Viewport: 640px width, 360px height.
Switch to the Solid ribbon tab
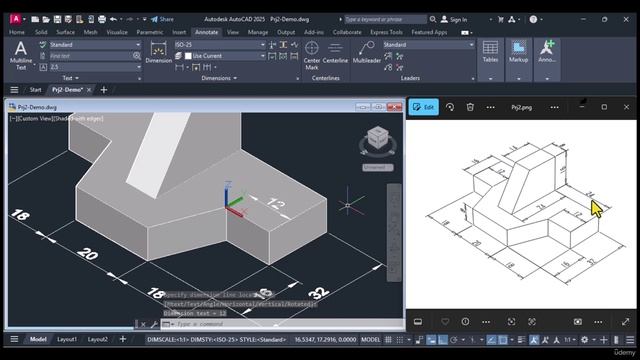tap(41, 32)
